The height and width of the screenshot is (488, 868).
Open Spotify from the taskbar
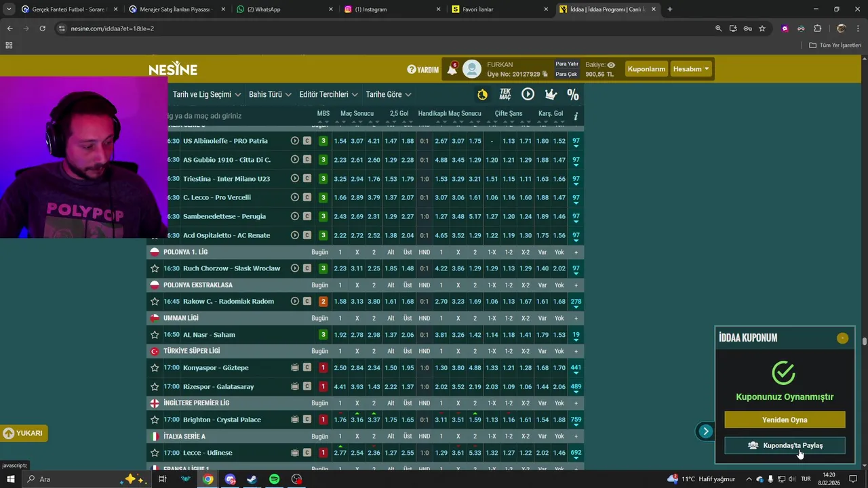[x=274, y=479]
